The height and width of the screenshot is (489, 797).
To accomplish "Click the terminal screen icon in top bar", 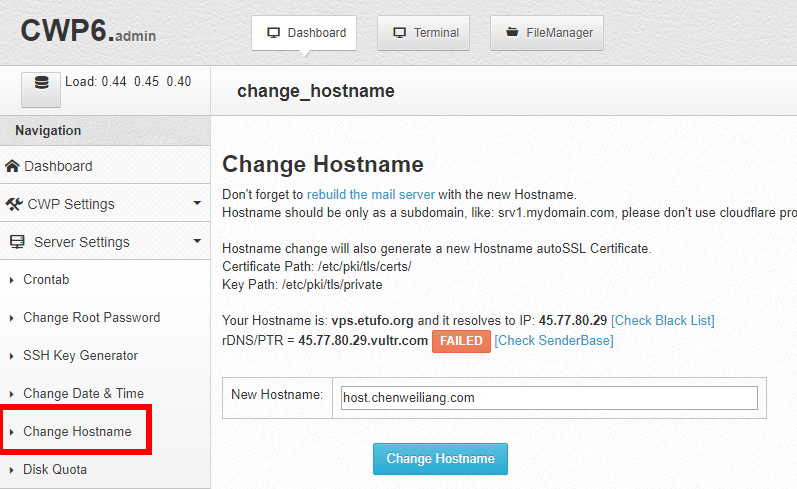I will (400, 33).
